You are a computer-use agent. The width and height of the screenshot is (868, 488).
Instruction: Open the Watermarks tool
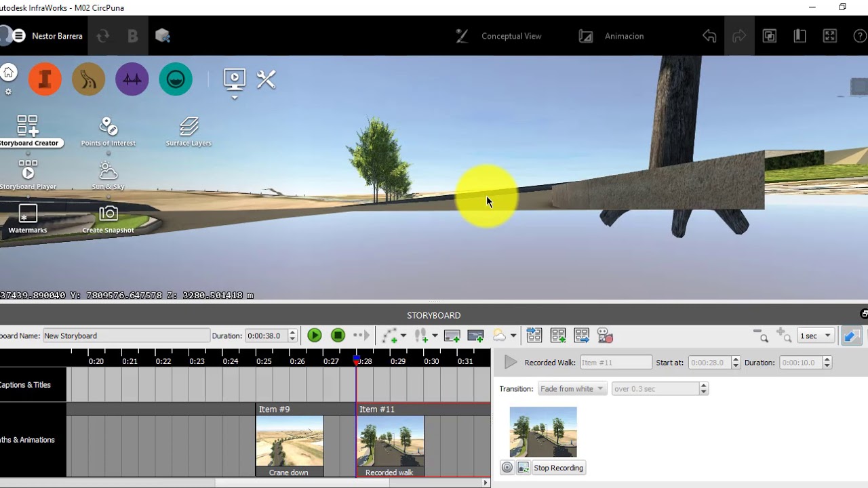28,218
